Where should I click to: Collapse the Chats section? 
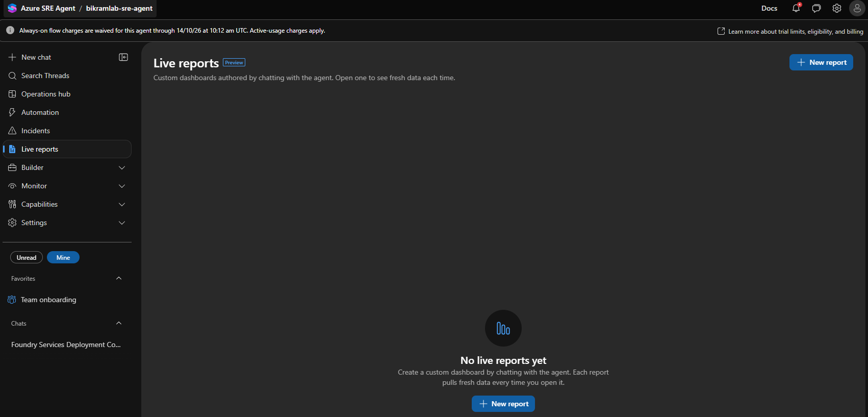[x=119, y=323]
